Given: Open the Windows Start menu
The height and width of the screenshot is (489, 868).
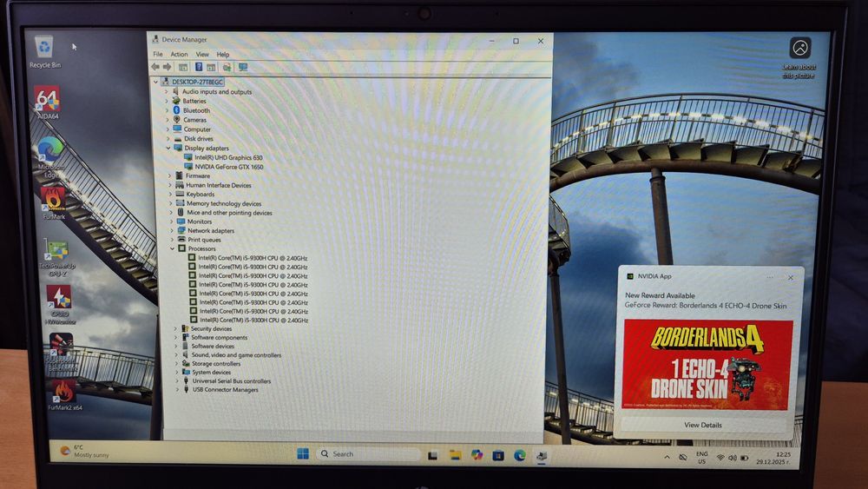Looking at the screenshot, I should tap(303, 454).
